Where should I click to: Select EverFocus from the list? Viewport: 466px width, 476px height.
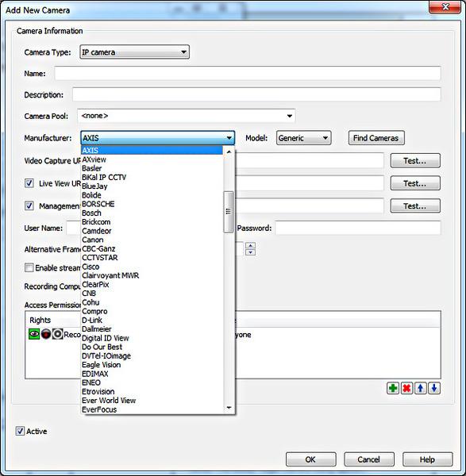tap(152, 409)
